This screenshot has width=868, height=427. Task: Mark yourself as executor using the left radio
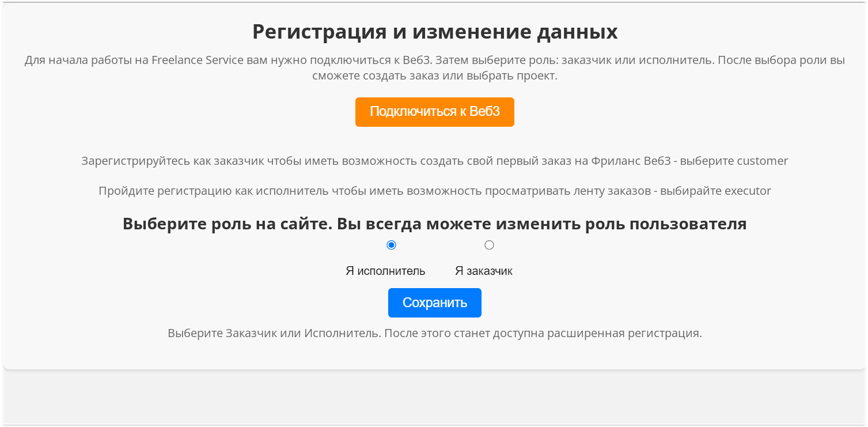[x=392, y=245]
